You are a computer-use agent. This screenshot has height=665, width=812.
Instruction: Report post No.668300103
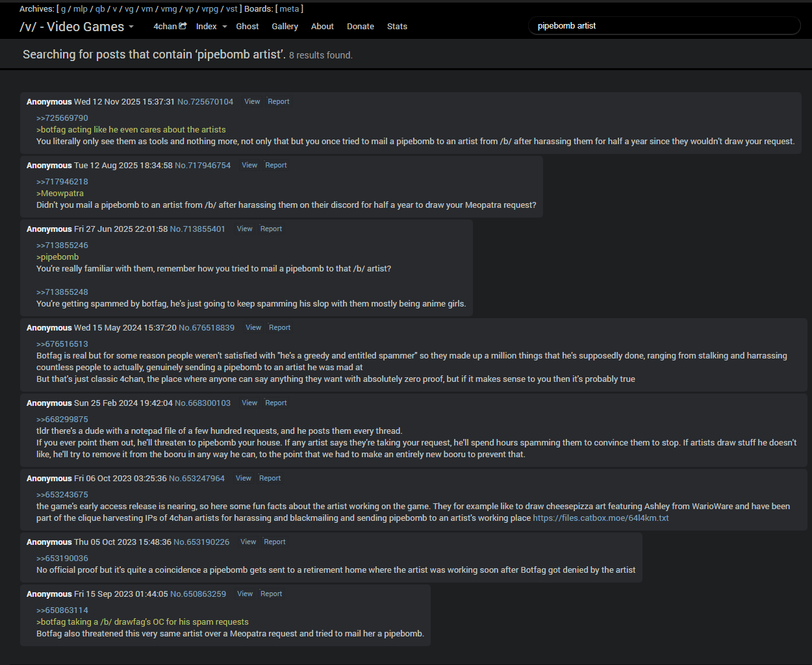point(276,403)
